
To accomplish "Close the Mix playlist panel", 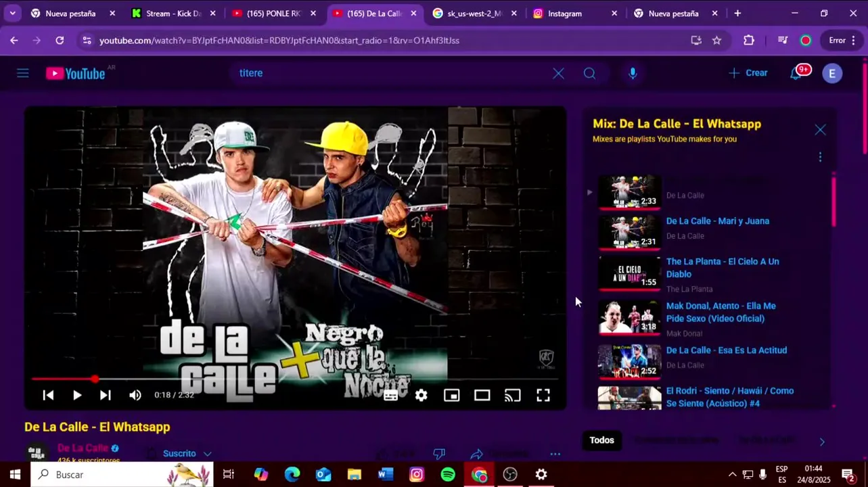I will (x=820, y=130).
